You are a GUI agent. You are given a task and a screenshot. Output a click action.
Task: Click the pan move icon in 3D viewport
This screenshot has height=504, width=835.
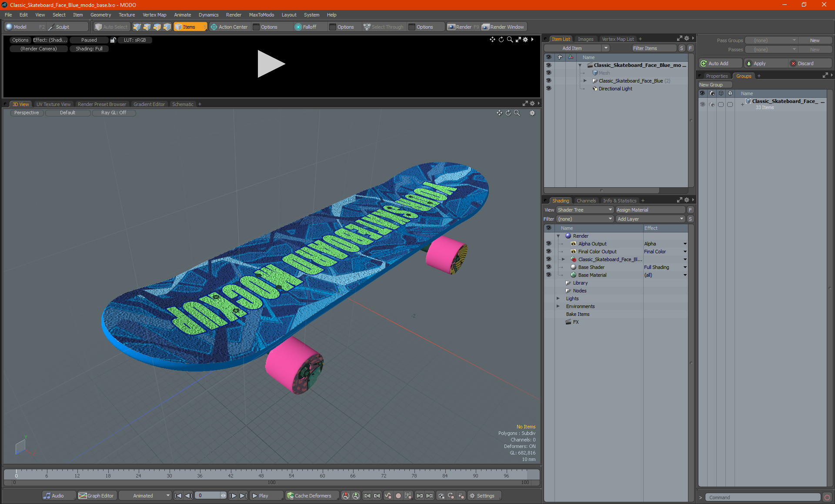[499, 113]
